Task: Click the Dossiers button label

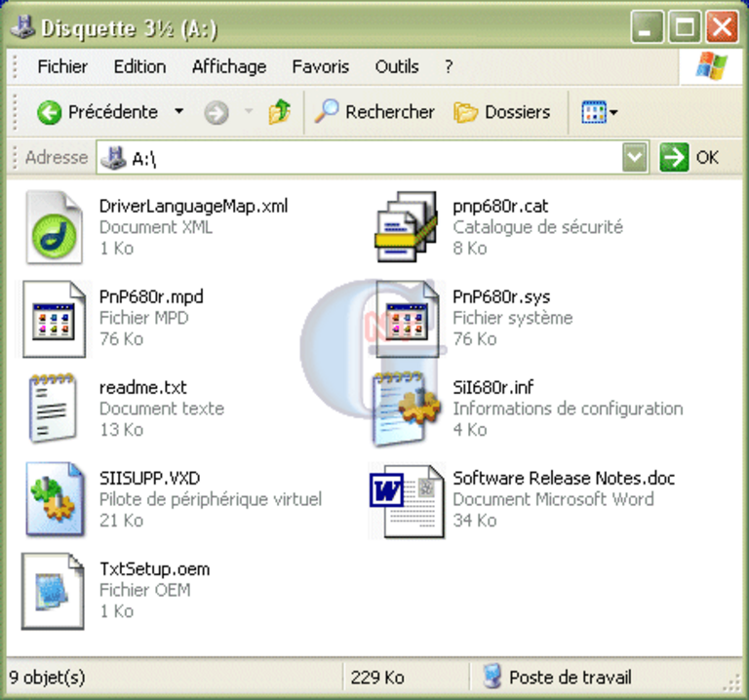Action: tap(518, 112)
